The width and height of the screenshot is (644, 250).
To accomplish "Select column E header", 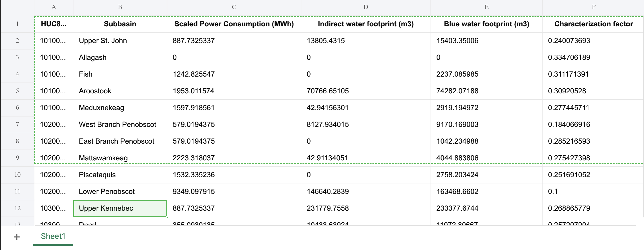I will (486, 7).
